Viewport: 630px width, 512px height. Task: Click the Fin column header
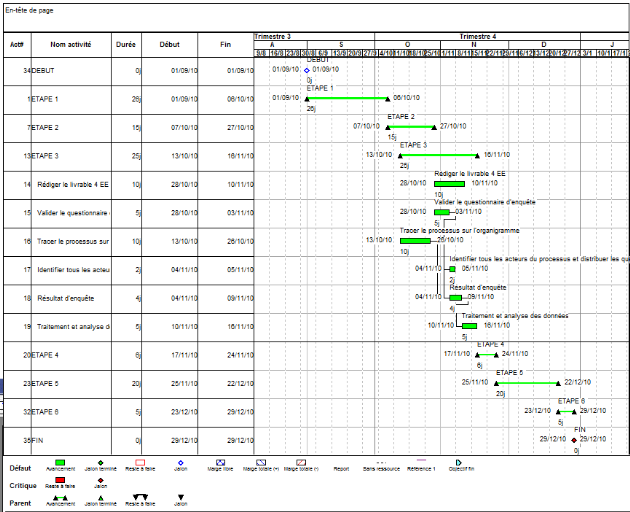pyautogui.click(x=225, y=45)
